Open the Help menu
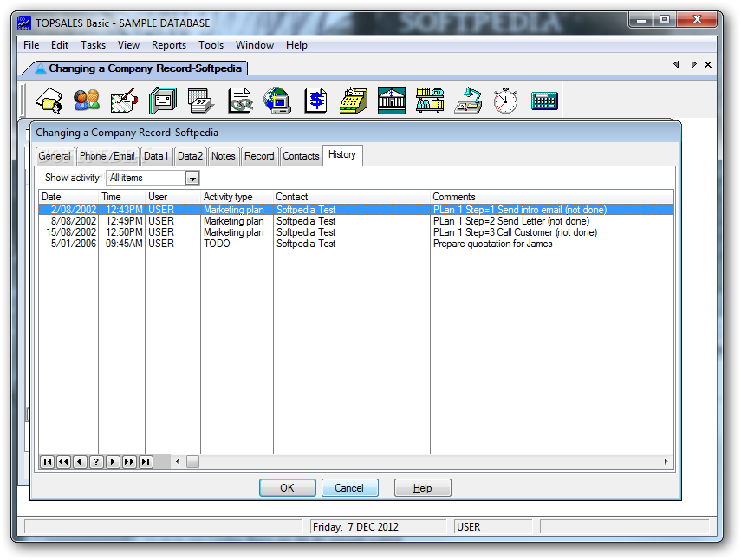The height and width of the screenshot is (560, 741). (x=296, y=45)
